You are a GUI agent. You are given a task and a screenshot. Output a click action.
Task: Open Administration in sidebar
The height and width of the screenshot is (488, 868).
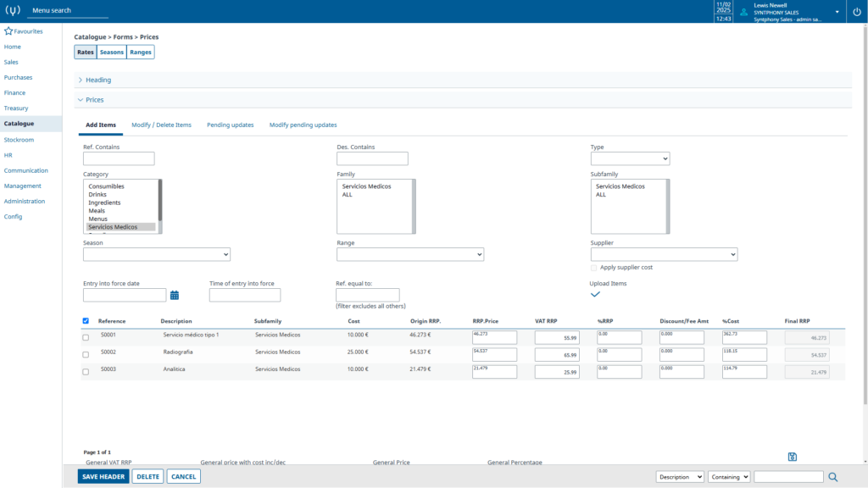point(25,202)
